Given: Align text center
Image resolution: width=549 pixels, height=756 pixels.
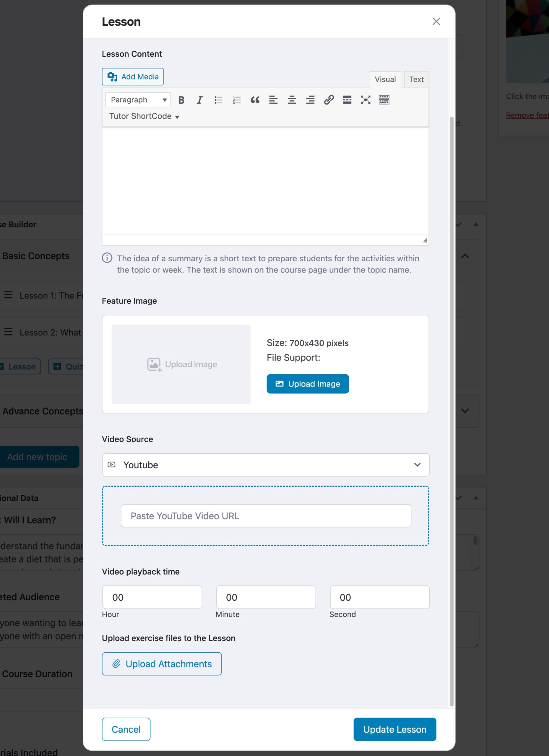Looking at the screenshot, I should click(x=292, y=100).
